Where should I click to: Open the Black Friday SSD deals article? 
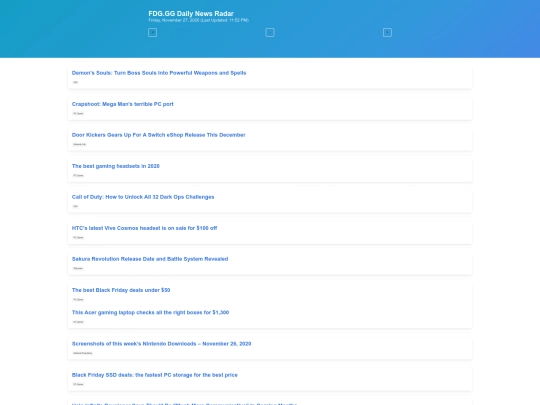click(155, 375)
